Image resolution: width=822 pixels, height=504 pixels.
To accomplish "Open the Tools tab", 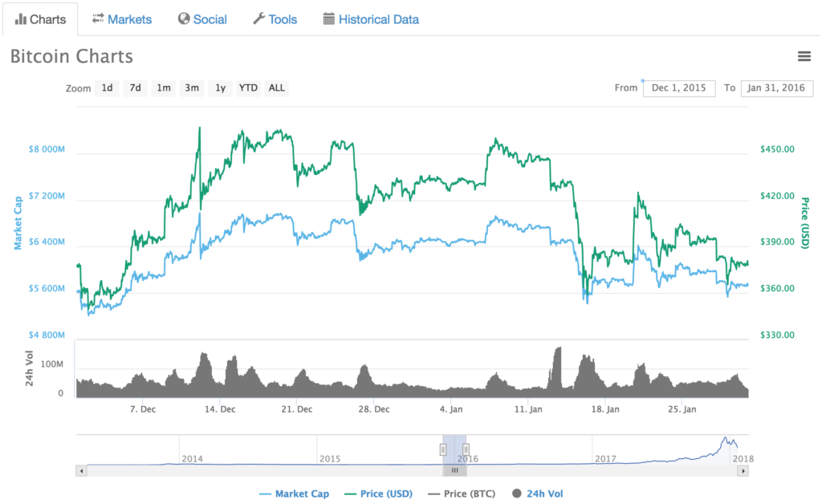I will [x=275, y=19].
